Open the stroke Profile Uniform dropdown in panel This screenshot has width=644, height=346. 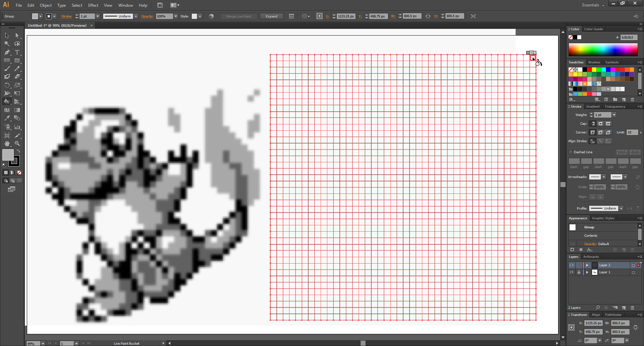621,209
